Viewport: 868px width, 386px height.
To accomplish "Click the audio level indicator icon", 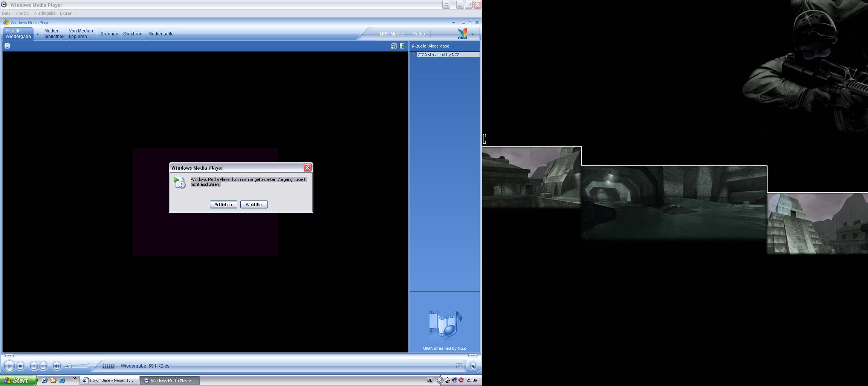I will tap(108, 366).
